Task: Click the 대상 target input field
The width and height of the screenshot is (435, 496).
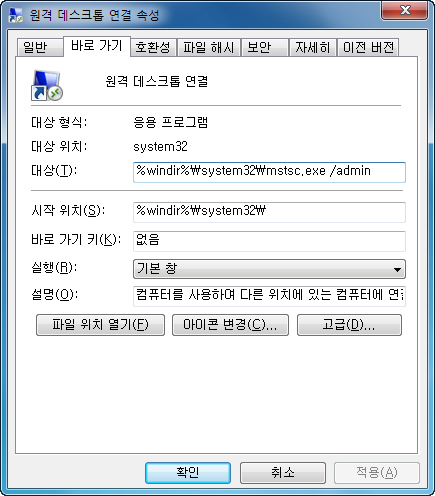Action: 269,172
